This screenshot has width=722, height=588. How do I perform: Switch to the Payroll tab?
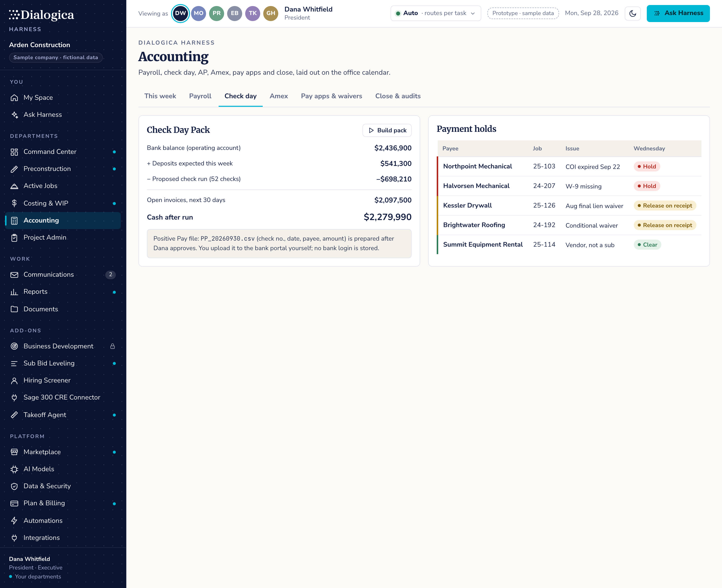pyautogui.click(x=200, y=96)
